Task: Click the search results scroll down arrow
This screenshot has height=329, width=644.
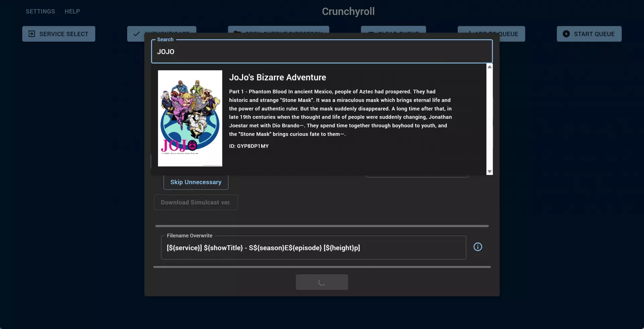Action: pyautogui.click(x=490, y=172)
